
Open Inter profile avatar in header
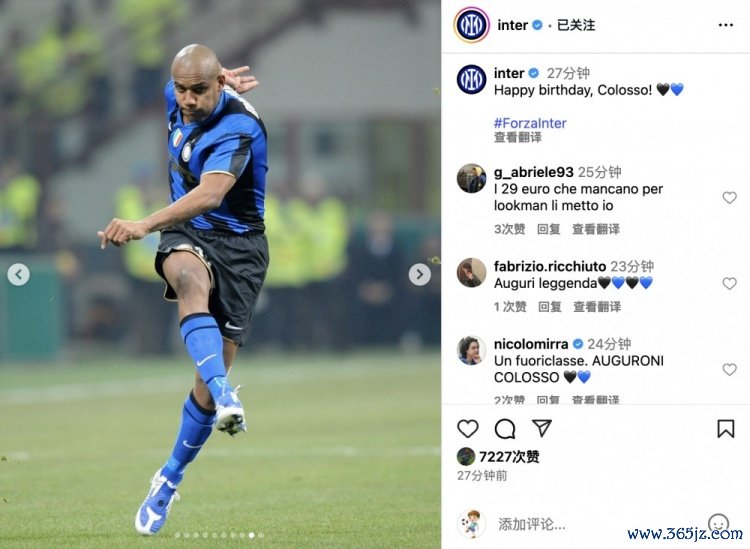click(471, 25)
